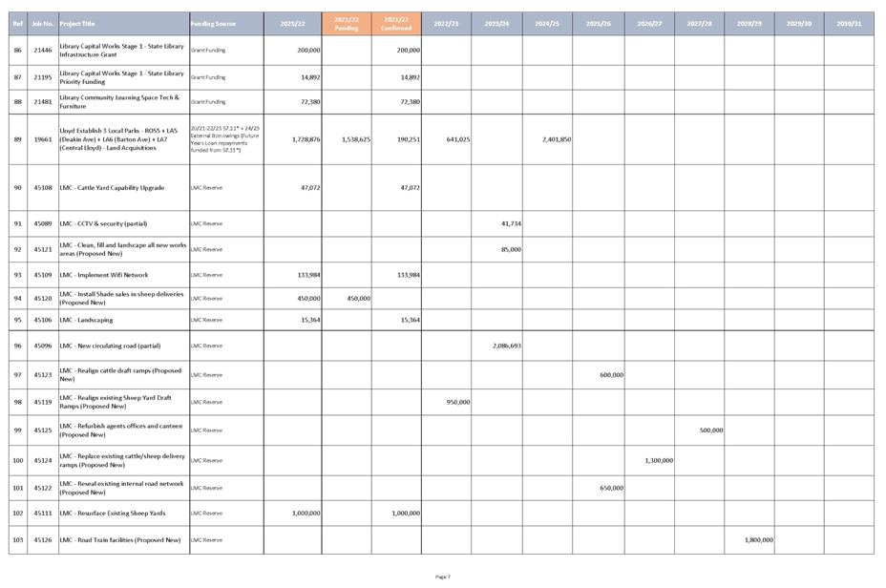Click the '2028/29' column header
Image resolution: width=886 pixels, height=588 pixels.
[x=749, y=24]
